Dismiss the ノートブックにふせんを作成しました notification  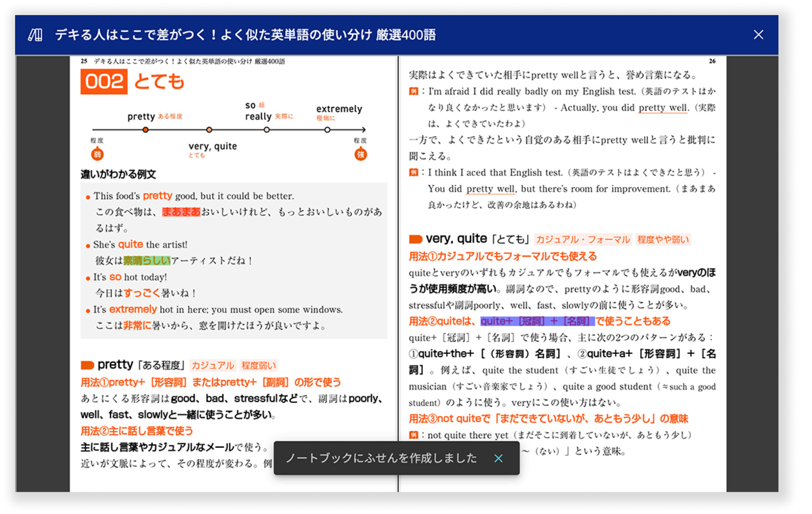point(498,458)
